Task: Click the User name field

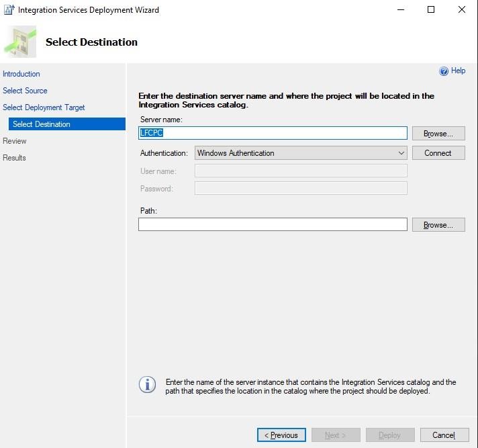Action: coord(301,171)
